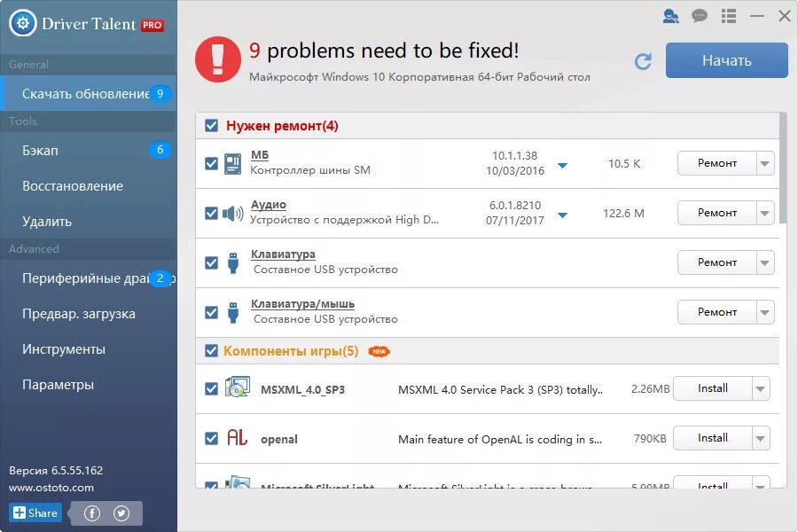
Task: Click Install button for openal
Action: click(713, 438)
